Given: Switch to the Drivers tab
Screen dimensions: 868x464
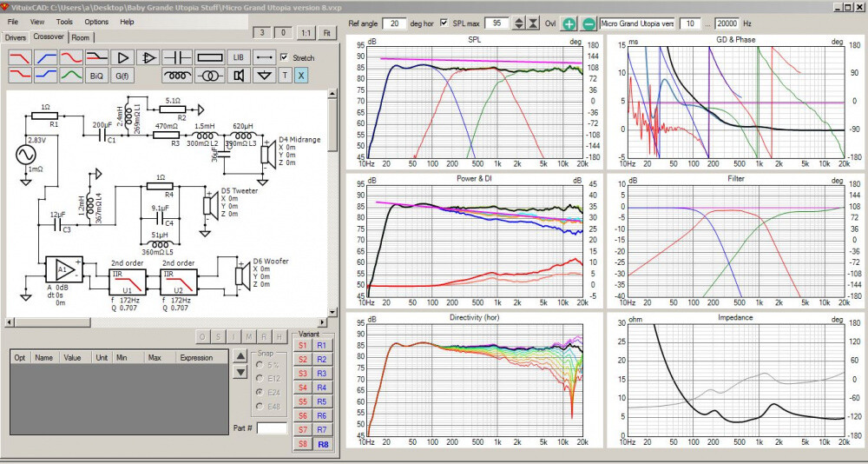Looking at the screenshot, I should click(15, 37).
